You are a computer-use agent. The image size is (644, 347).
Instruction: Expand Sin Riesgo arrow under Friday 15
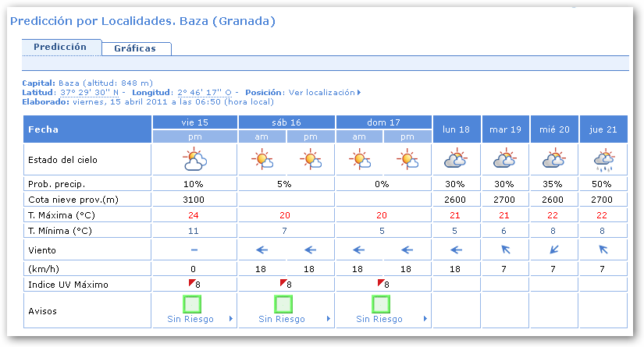pos(229,319)
